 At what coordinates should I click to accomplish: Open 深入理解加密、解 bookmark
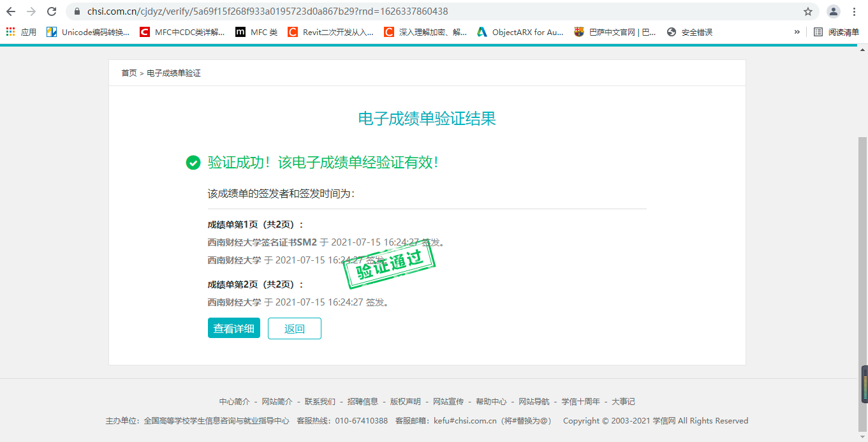point(425,32)
